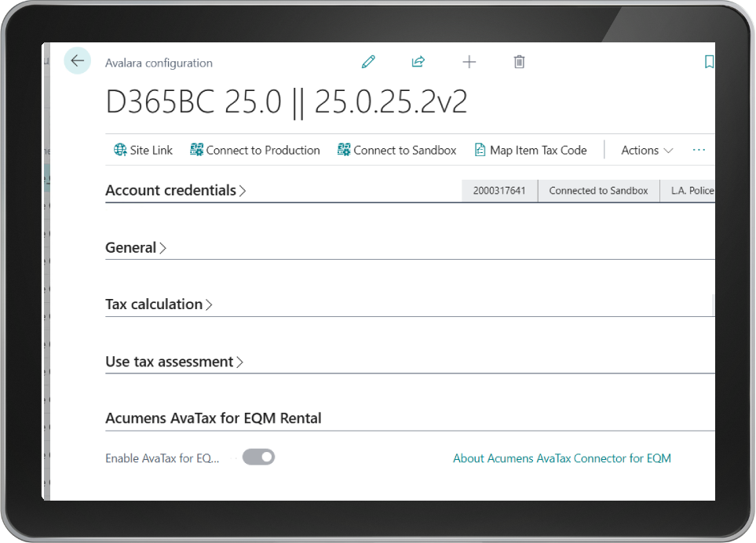Expand Use tax assessment section

174,362
